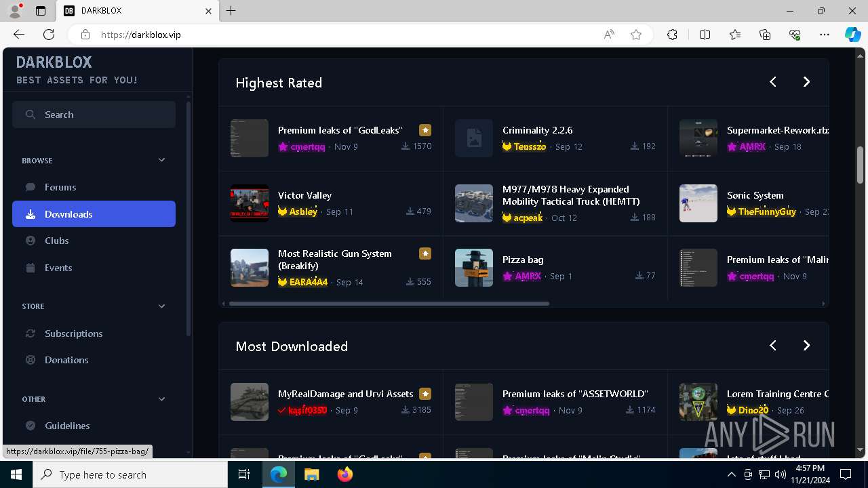Open Collections icon
Screen dimensions: 868x488
(x=765, y=35)
